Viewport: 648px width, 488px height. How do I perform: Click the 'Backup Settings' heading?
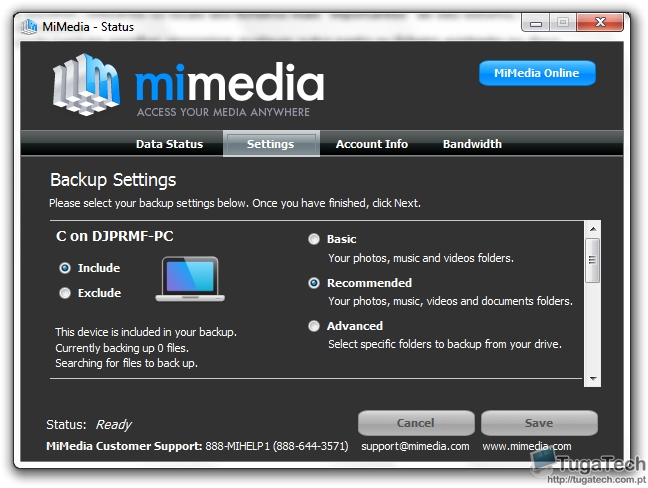(x=113, y=180)
